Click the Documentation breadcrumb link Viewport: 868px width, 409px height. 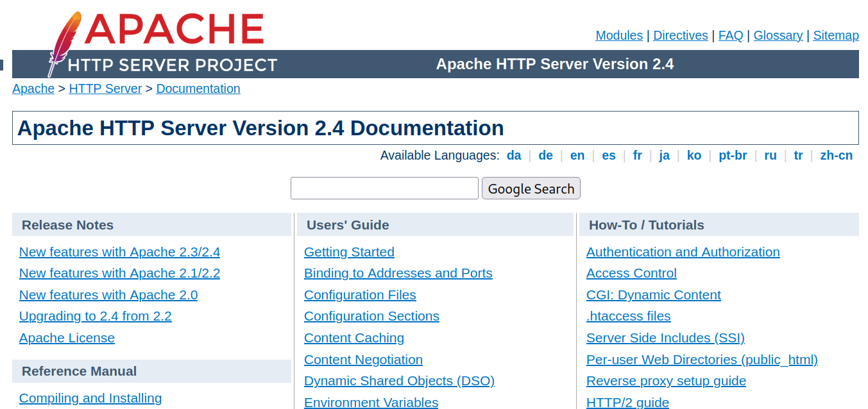[x=198, y=89]
